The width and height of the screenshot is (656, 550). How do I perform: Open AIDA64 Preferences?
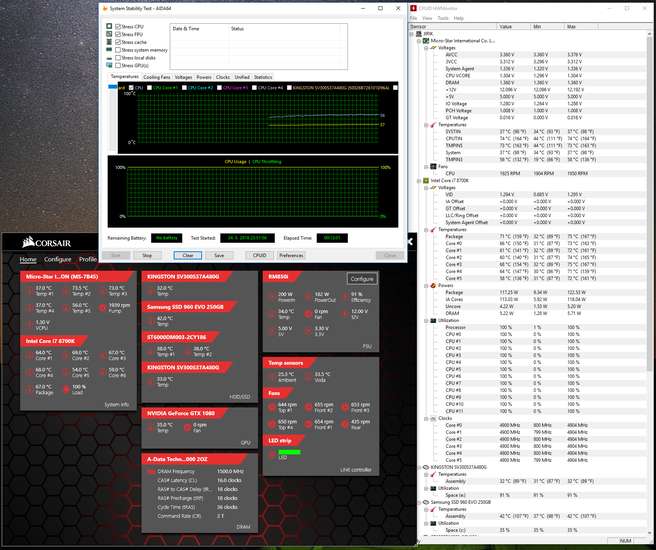click(291, 255)
